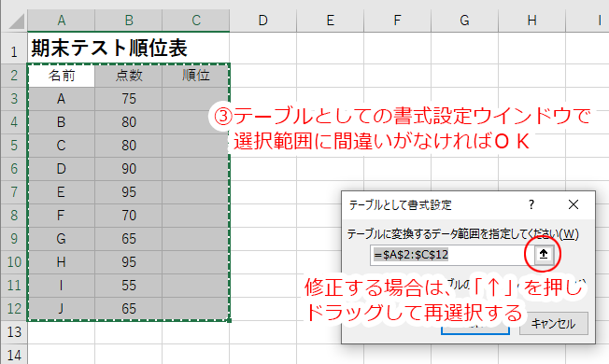Select row 13 header
Screen dimensions: 609x364
(x=14, y=331)
